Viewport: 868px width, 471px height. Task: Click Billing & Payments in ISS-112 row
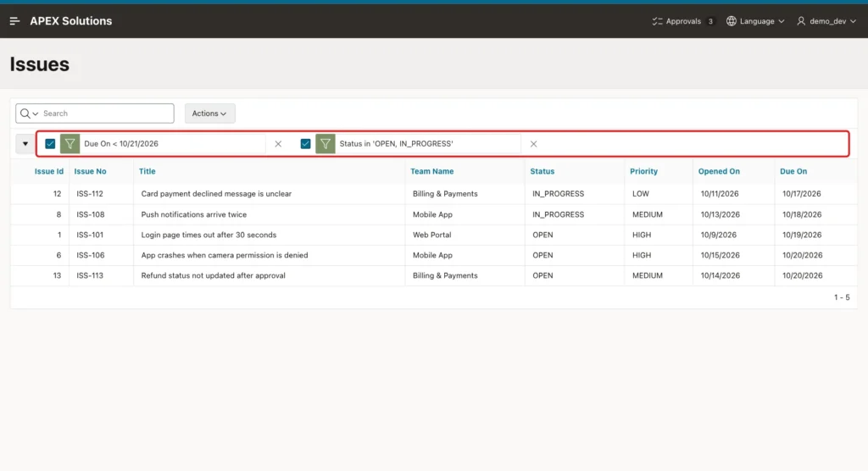pos(445,194)
